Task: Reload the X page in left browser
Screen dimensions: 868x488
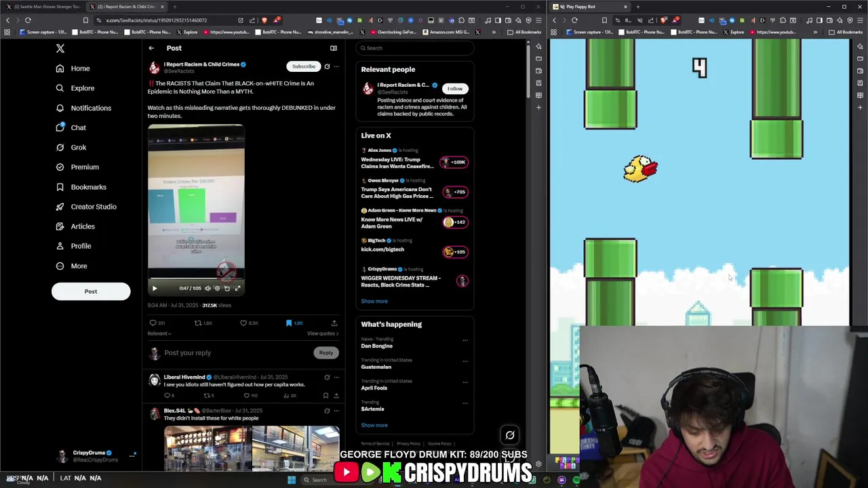Action: click(28, 20)
